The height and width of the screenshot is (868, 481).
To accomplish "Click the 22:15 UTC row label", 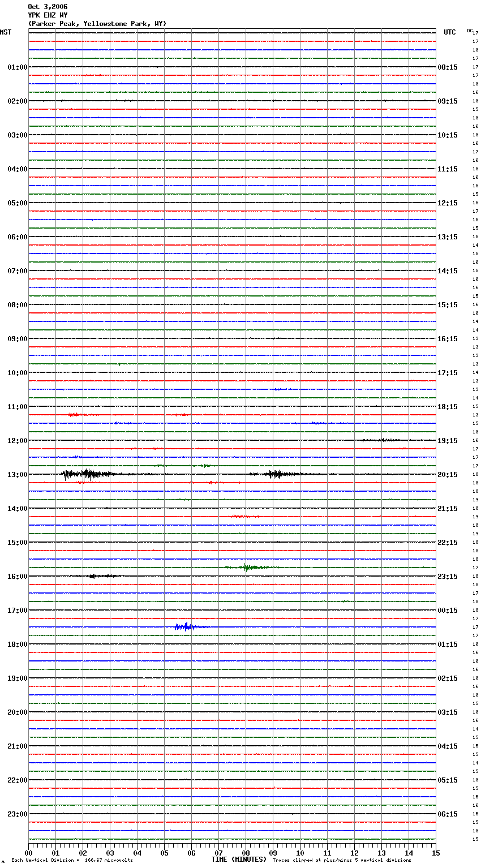I will 448,543.
